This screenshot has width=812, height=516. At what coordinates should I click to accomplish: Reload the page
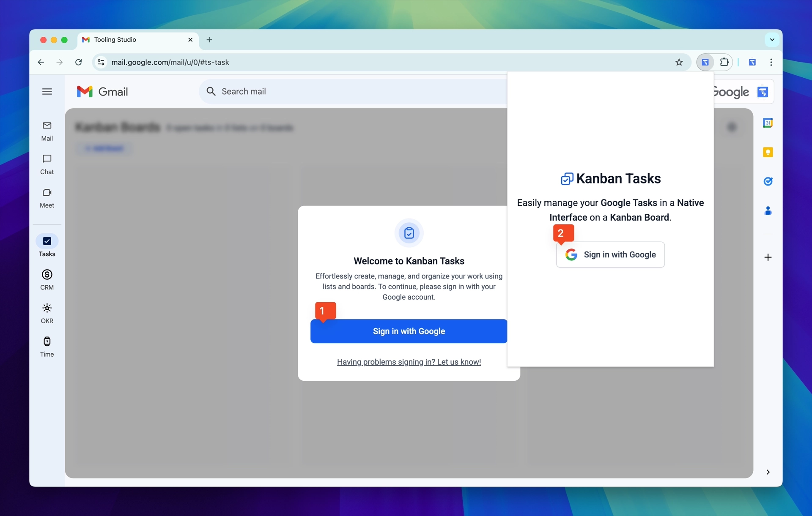(x=78, y=62)
